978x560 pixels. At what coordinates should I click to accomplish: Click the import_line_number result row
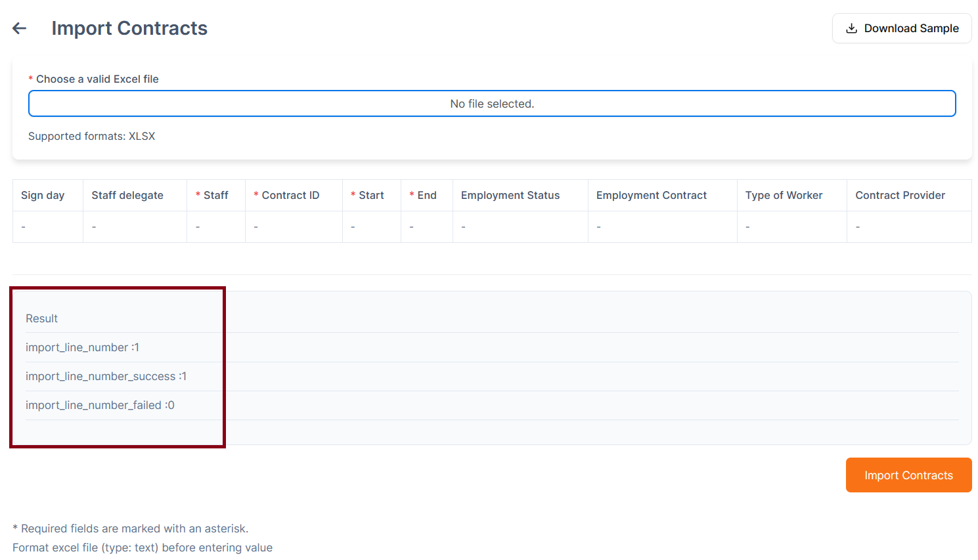[82, 347]
